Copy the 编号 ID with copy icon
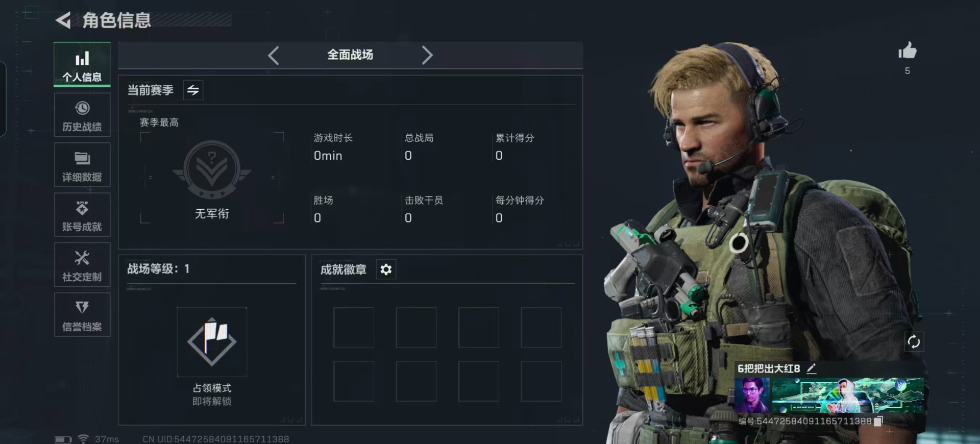The width and height of the screenshot is (980, 444). 878,422
